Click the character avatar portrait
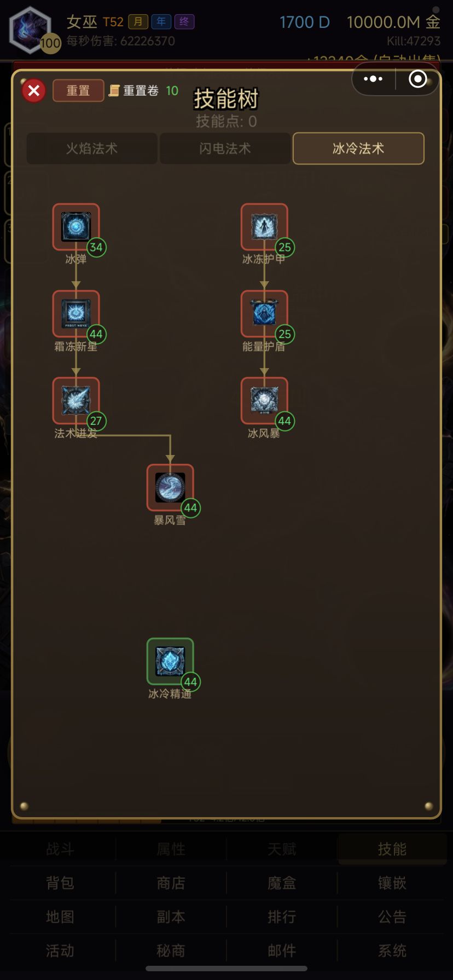Image resolution: width=453 pixels, height=980 pixels. 31,30
